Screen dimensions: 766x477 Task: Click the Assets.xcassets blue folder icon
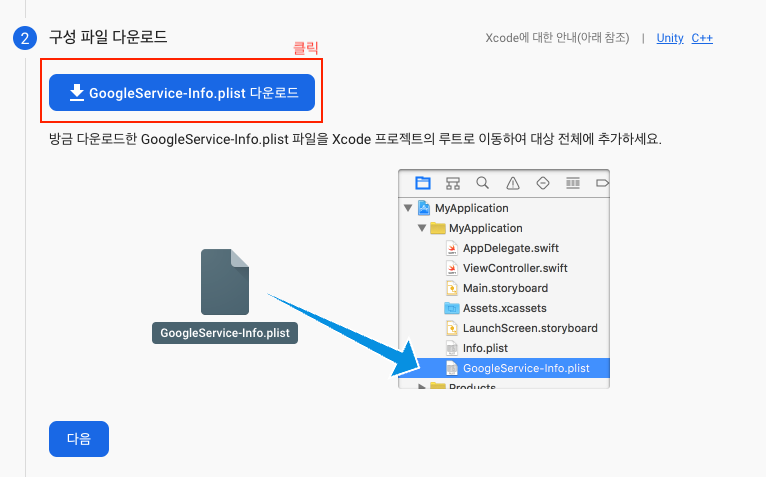452,308
